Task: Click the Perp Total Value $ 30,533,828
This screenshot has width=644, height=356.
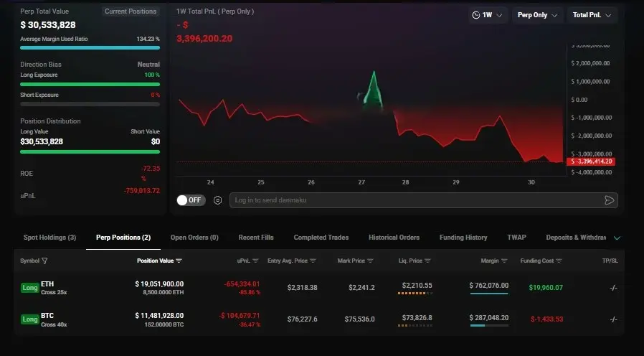Action: tap(47, 25)
